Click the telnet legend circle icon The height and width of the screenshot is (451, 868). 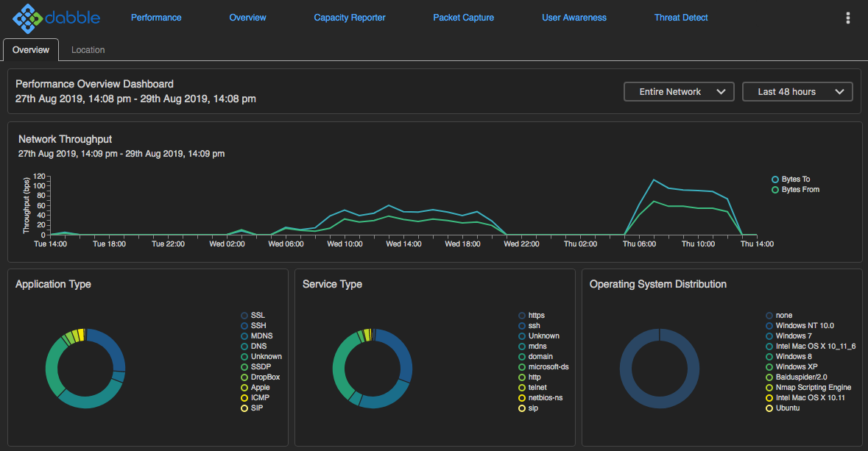[522, 388]
